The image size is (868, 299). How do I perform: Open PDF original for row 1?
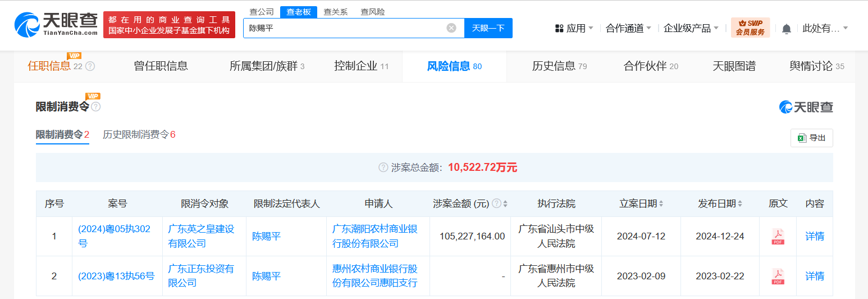point(778,237)
